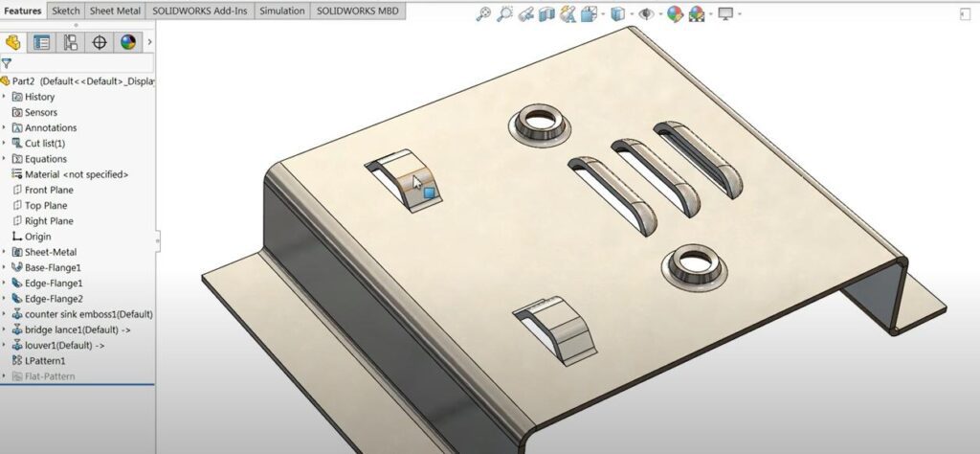This screenshot has width=980, height=454.
Task: Select the Cut list(1) icon
Action: (17, 144)
